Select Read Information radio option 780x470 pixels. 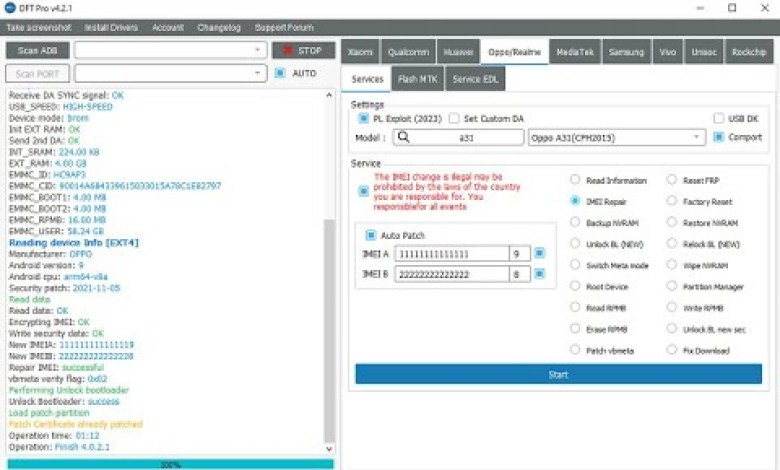click(x=575, y=180)
